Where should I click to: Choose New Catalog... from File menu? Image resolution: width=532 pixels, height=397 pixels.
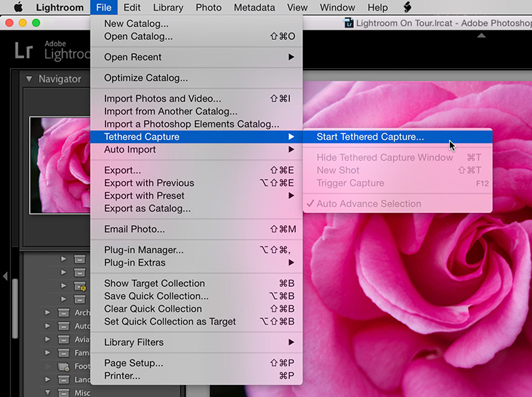(x=196, y=23)
